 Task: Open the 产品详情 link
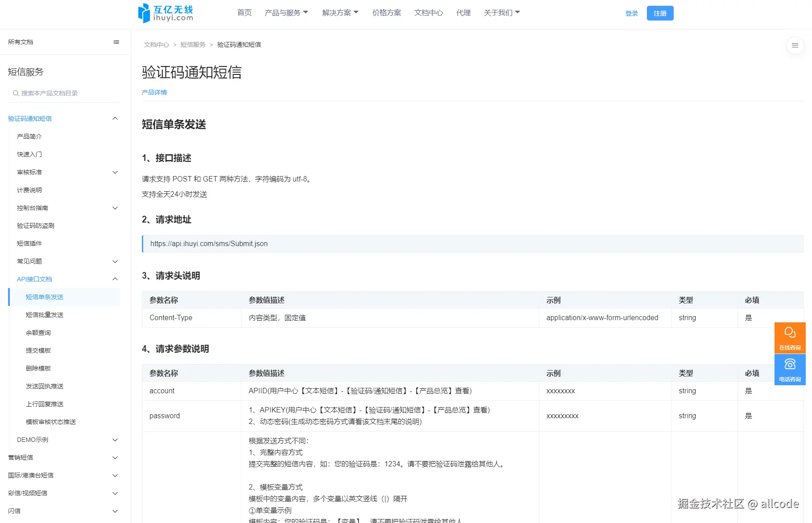pyautogui.click(x=154, y=92)
